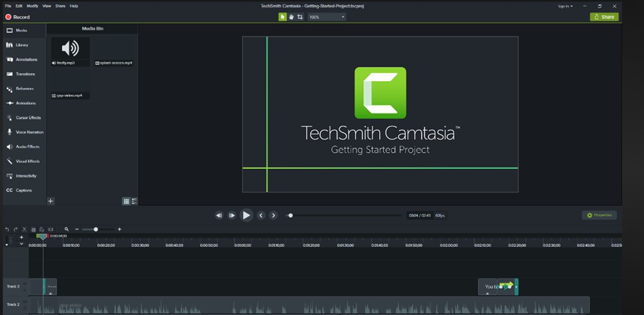Click the 0:01:00;00 mark on timeline ruler
This screenshot has width=644, height=315.
click(242, 245)
